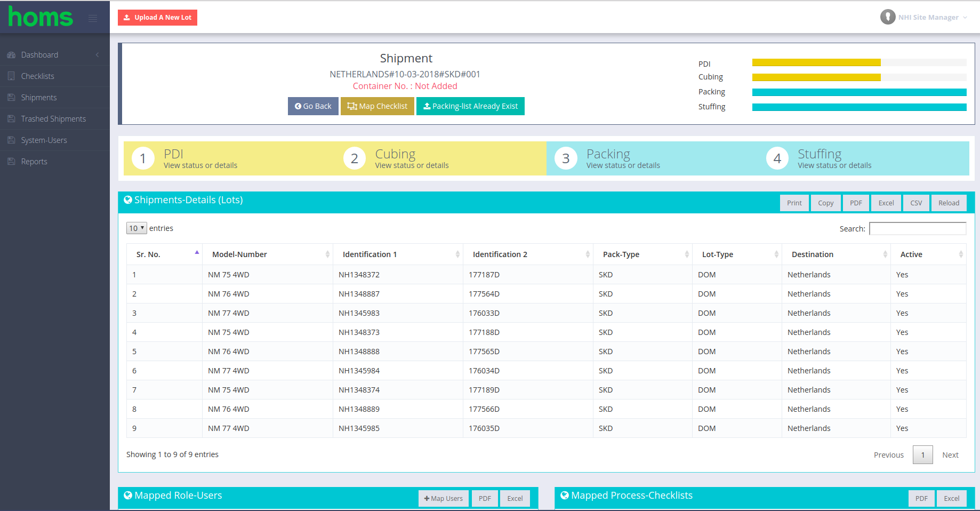The image size is (980, 511).
Task: Click step circle 2 for Cubing
Action: [355, 158]
